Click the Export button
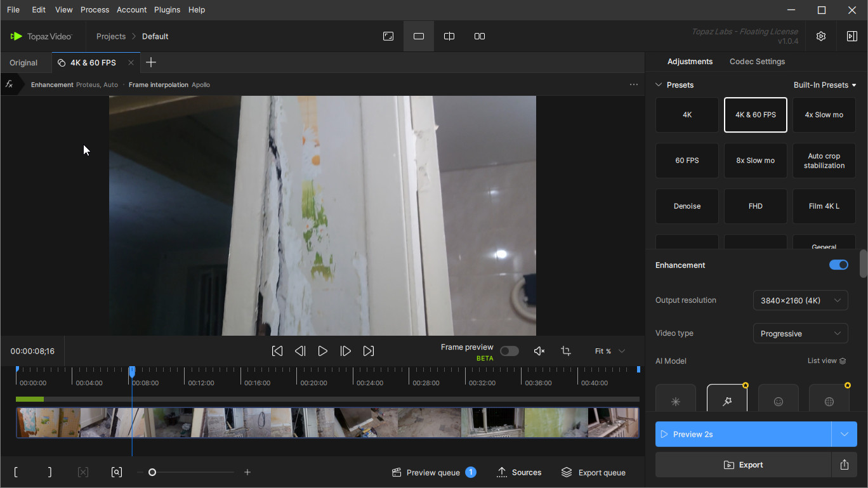 pos(743,465)
